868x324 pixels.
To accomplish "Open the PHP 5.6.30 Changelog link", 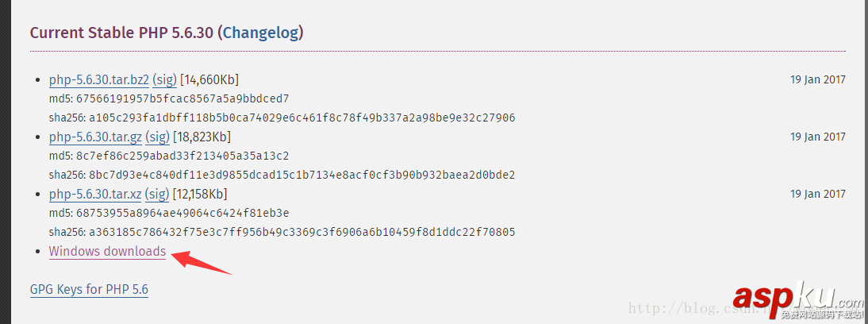I will (x=261, y=33).
